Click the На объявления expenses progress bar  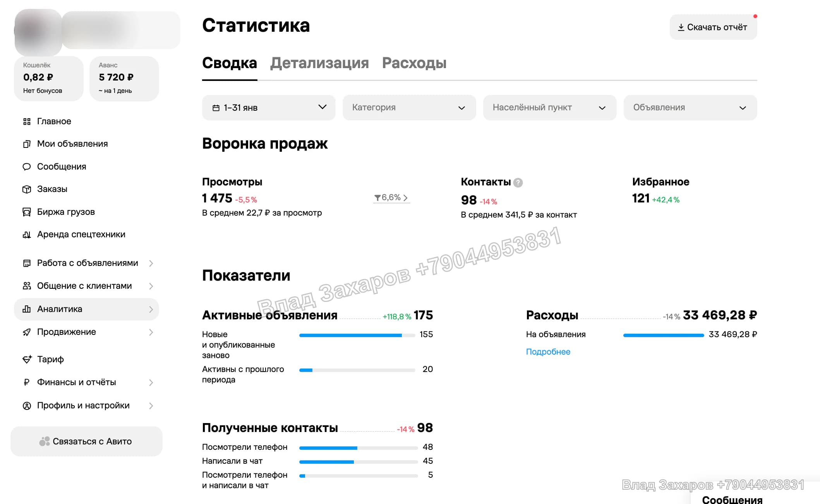664,335
